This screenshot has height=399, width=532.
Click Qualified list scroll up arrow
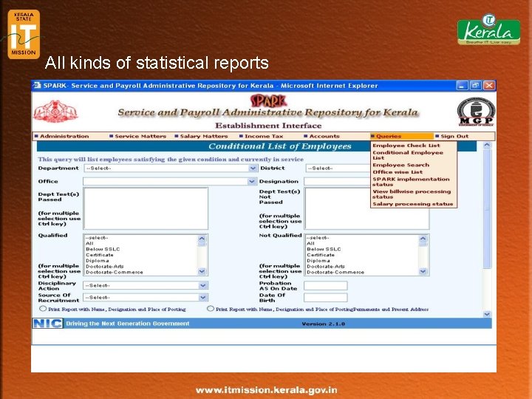pyautogui.click(x=202, y=239)
